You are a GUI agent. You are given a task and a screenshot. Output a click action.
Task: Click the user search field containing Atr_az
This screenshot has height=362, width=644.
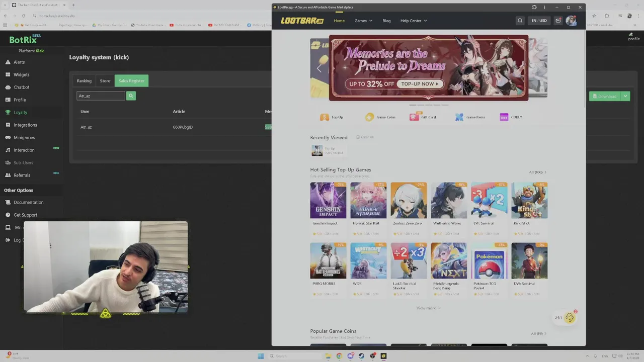(x=101, y=96)
